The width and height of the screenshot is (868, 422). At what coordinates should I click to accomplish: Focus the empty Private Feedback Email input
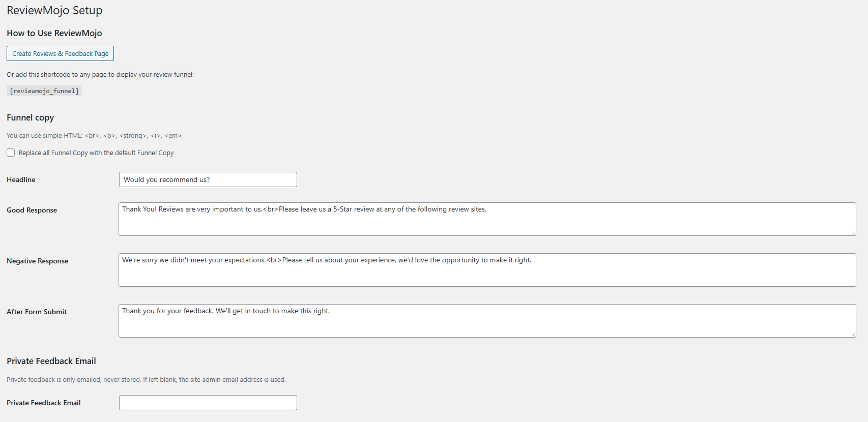[208, 403]
